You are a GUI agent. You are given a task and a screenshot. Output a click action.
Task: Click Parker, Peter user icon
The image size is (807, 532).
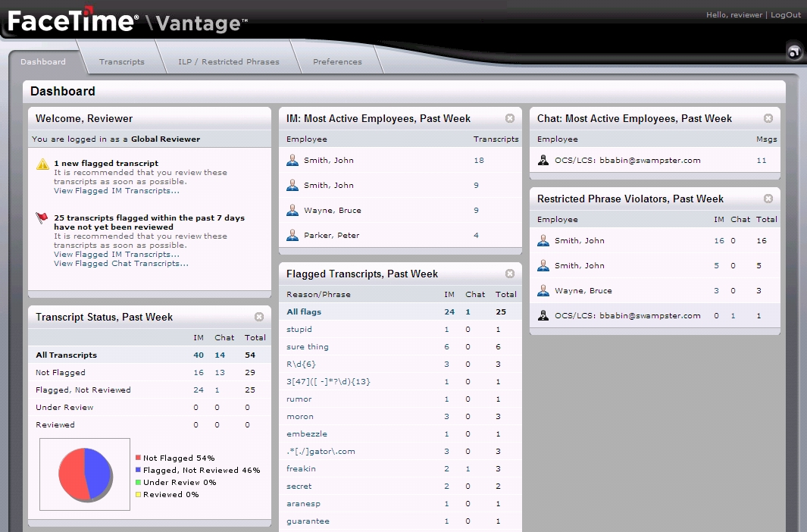[292, 235]
